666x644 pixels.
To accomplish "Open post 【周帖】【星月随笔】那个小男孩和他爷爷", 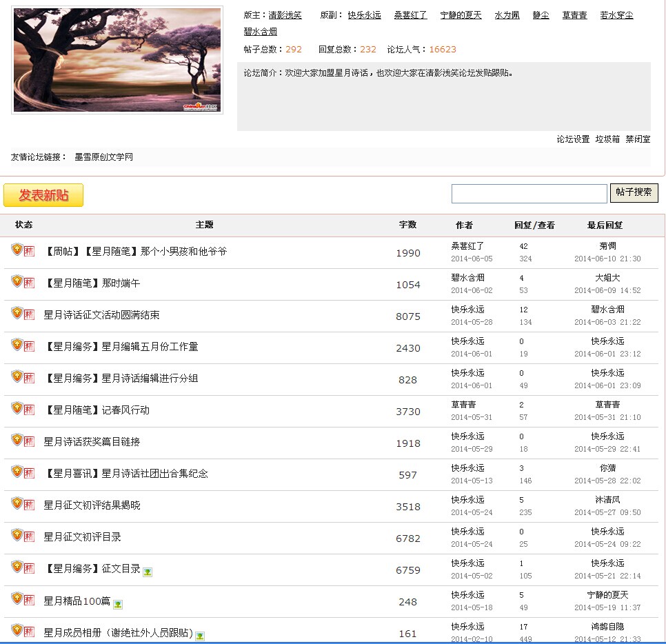I will coord(136,252).
